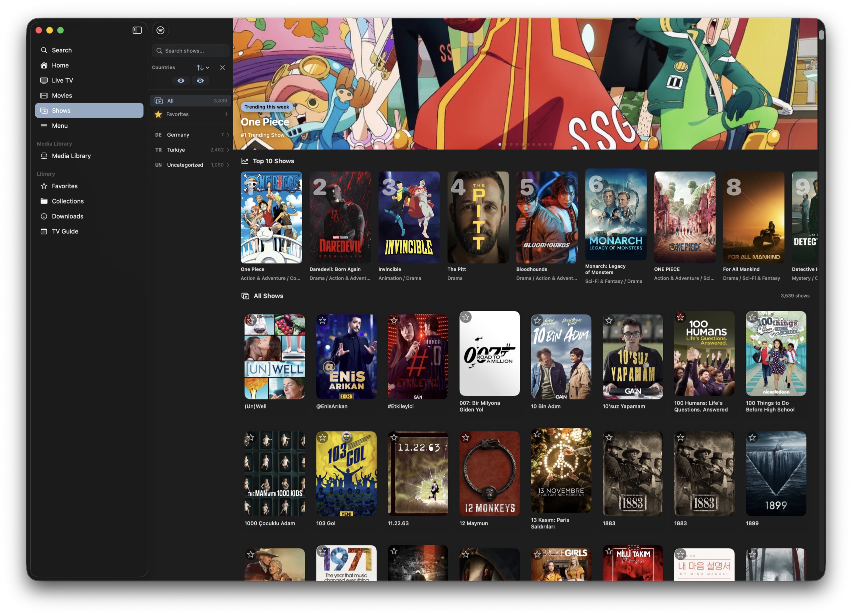This screenshot has width=852, height=616.
Task: Toggle show visible eye icon
Action: click(x=181, y=81)
